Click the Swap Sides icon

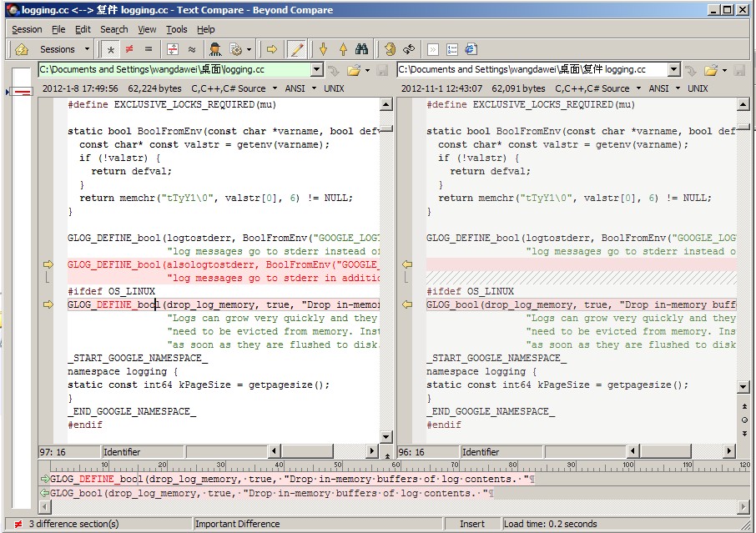tap(409, 49)
